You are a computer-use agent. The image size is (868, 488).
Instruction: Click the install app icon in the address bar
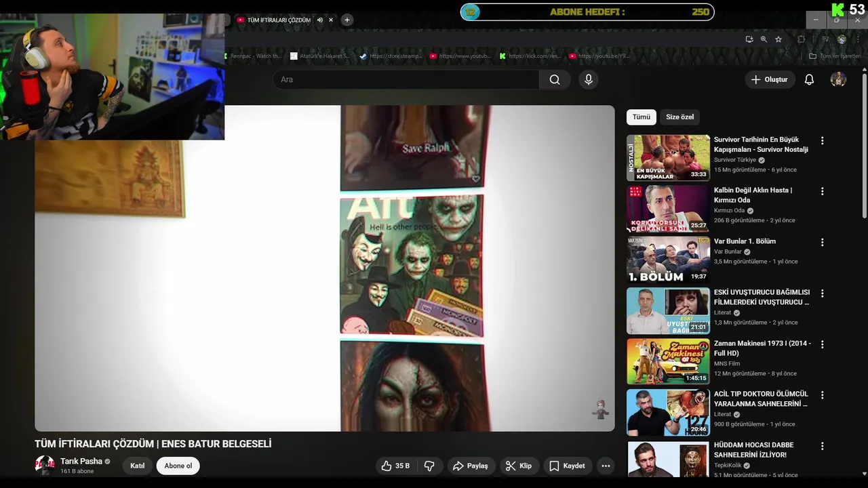click(x=749, y=39)
